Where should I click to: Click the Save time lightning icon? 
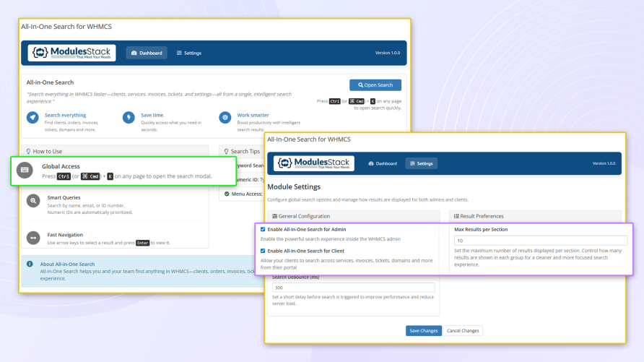pos(129,118)
